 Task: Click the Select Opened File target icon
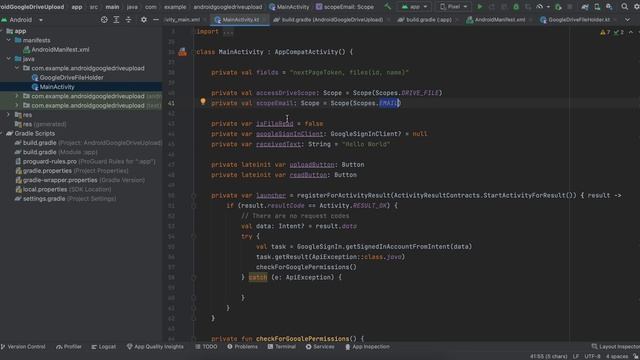click(104, 20)
